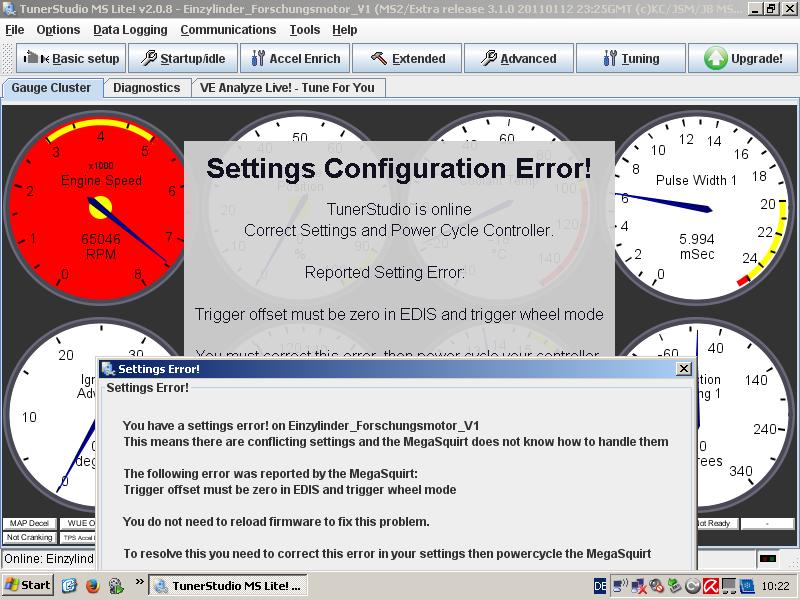Switch to VE Analyze Live! tab
The image size is (800, 600).
[287, 88]
